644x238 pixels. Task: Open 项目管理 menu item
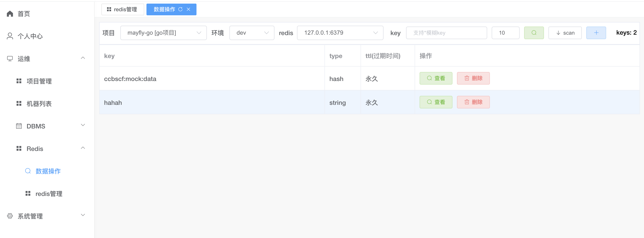pyautogui.click(x=39, y=81)
